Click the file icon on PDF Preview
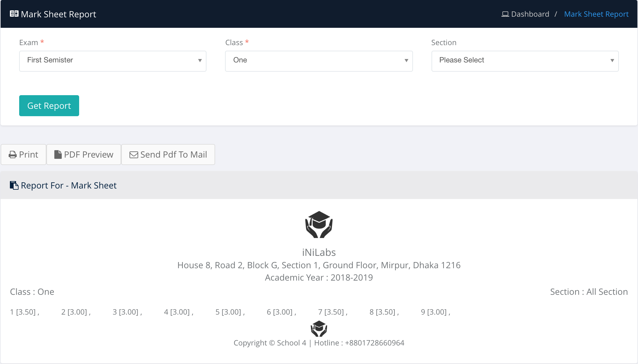 [58, 154]
